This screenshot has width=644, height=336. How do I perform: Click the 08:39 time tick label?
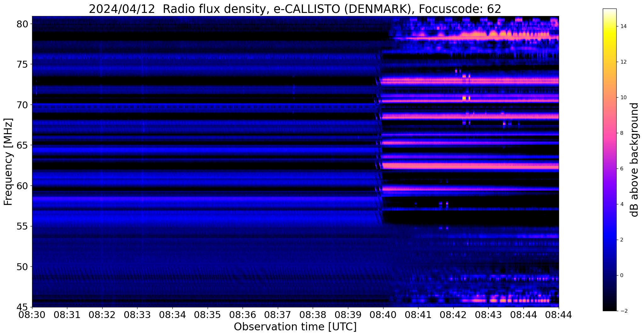coord(348,314)
